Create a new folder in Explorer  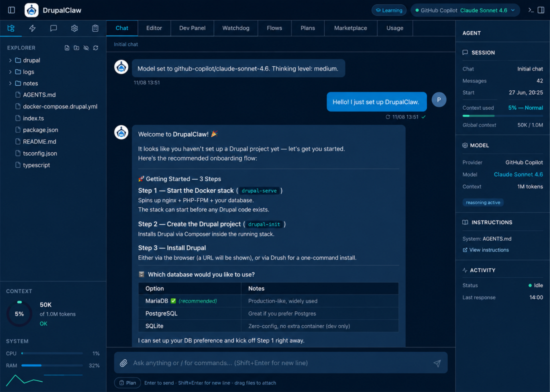pos(76,48)
